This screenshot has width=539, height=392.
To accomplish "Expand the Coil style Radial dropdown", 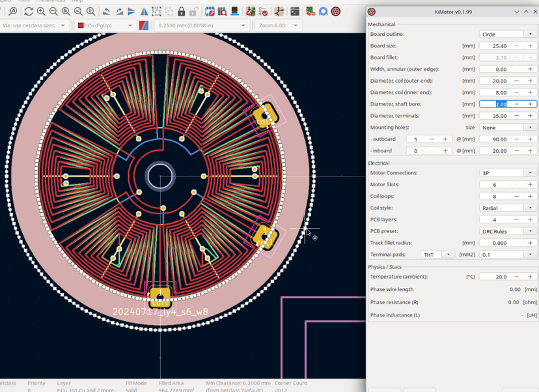I will point(508,208).
